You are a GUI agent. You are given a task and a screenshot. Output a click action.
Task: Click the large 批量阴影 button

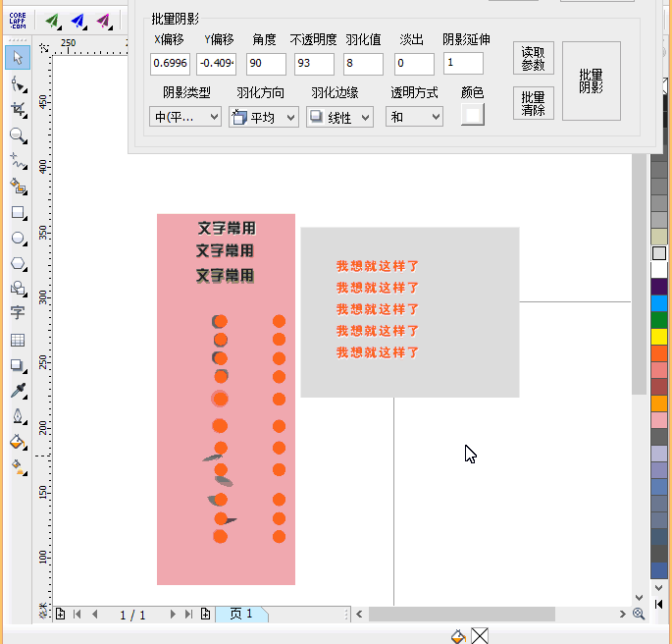tap(591, 80)
